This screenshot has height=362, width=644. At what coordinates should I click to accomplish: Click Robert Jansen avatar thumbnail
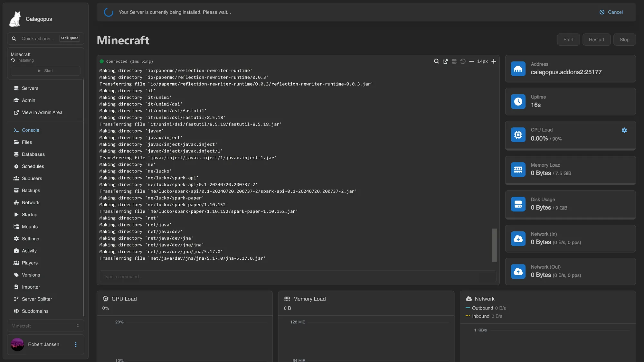(17, 345)
